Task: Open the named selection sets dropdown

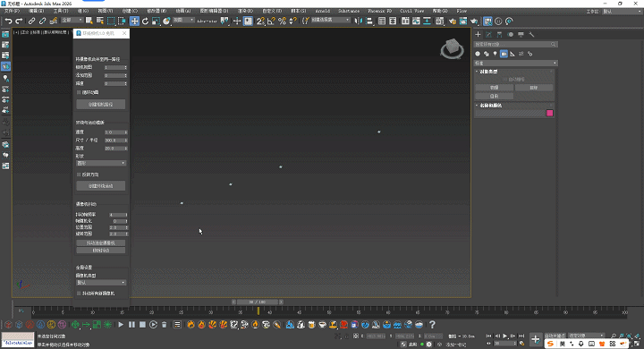Action: [x=331, y=21]
